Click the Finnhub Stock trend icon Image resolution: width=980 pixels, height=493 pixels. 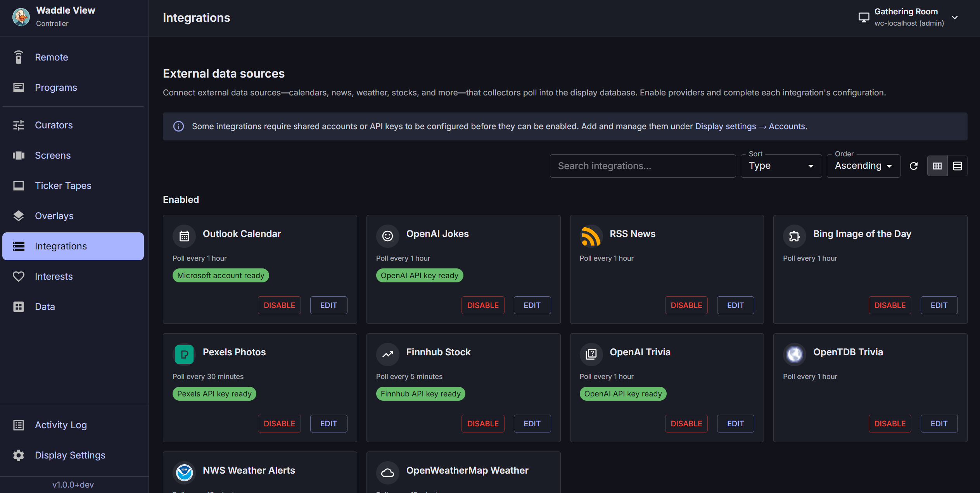coord(387,354)
